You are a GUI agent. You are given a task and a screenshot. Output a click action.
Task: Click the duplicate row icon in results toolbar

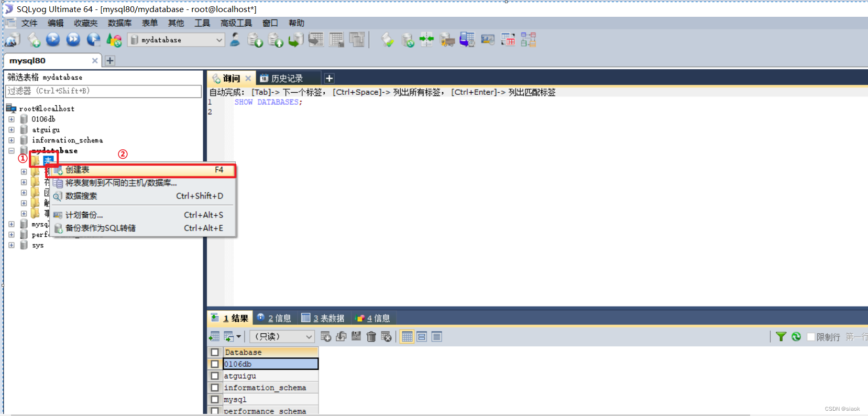click(341, 336)
